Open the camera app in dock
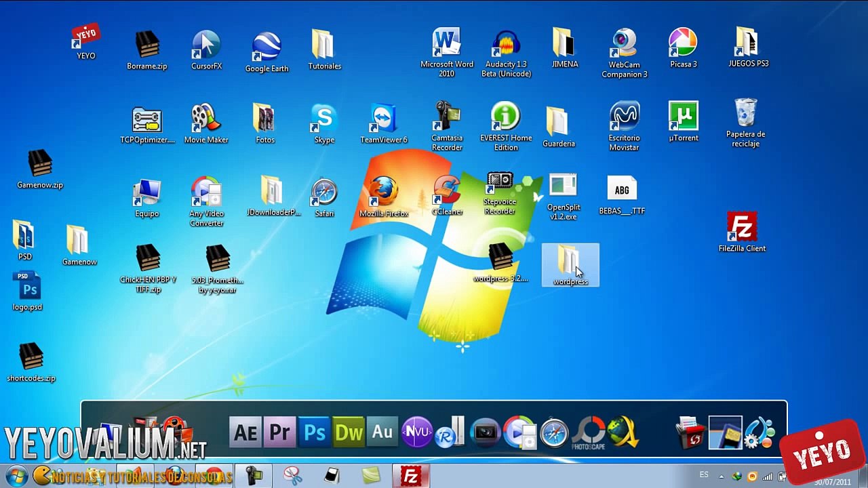Viewport: 868px width, 488px height. pyautogui.click(x=486, y=432)
